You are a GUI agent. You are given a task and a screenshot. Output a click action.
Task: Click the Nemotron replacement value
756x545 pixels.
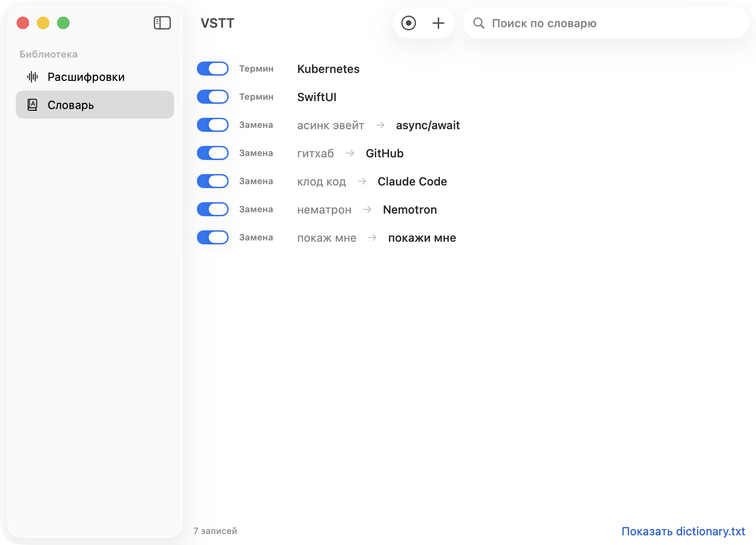[410, 210]
